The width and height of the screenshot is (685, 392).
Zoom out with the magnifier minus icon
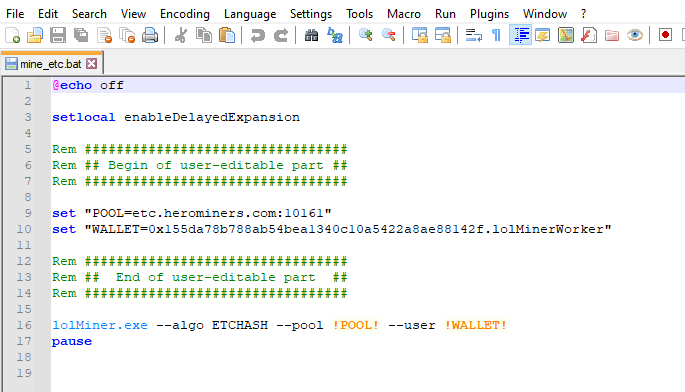[x=388, y=35]
